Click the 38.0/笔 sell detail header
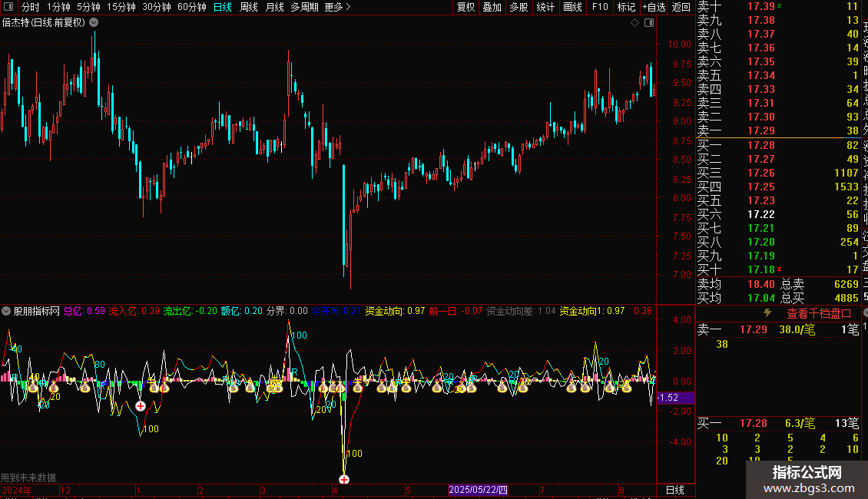This screenshot has width=868, height=499. coord(797,329)
